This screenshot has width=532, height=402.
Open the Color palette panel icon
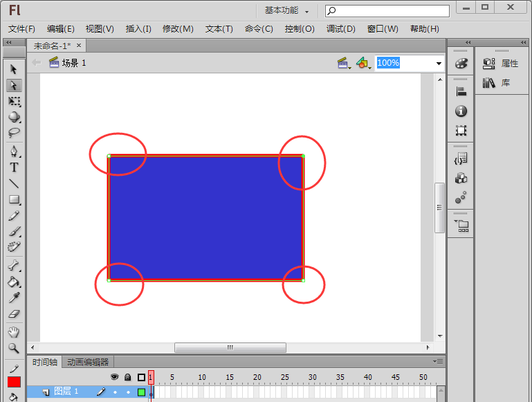(x=461, y=64)
